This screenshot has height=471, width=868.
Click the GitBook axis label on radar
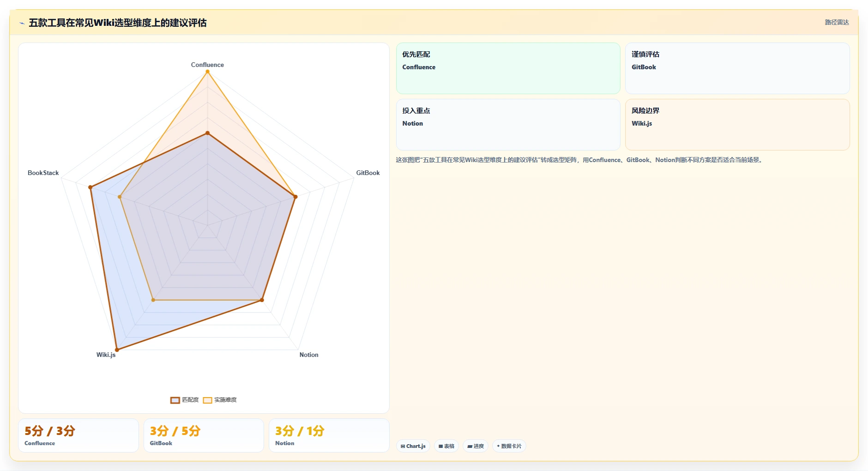click(x=368, y=173)
